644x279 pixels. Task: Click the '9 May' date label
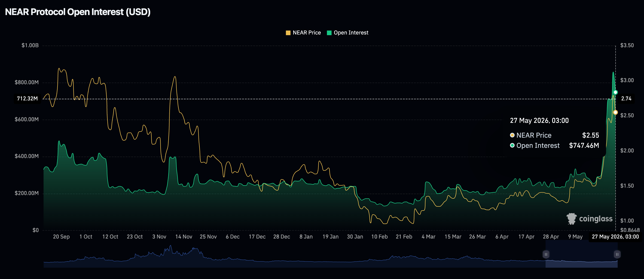[x=576, y=237]
